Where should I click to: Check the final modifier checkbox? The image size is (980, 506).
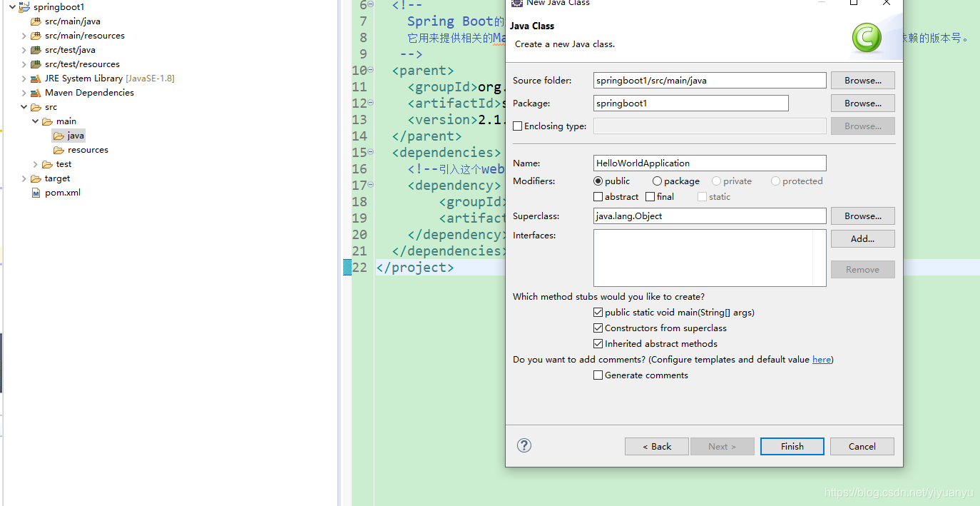[650, 197]
